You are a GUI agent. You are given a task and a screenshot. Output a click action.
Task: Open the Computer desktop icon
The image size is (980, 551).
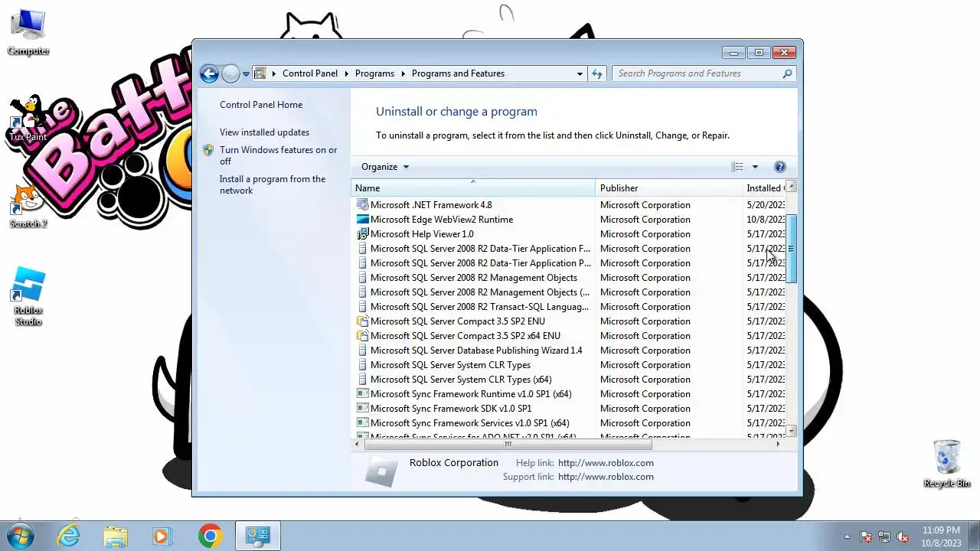(x=28, y=32)
